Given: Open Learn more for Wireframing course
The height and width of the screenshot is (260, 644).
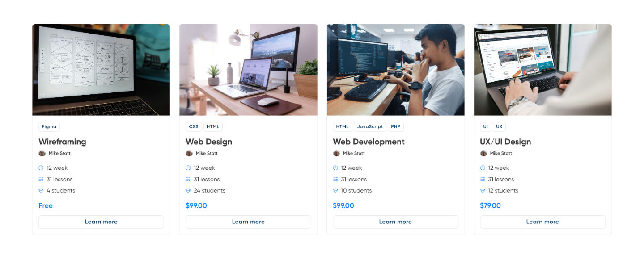Looking at the screenshot, I should [x=101, y=222].
